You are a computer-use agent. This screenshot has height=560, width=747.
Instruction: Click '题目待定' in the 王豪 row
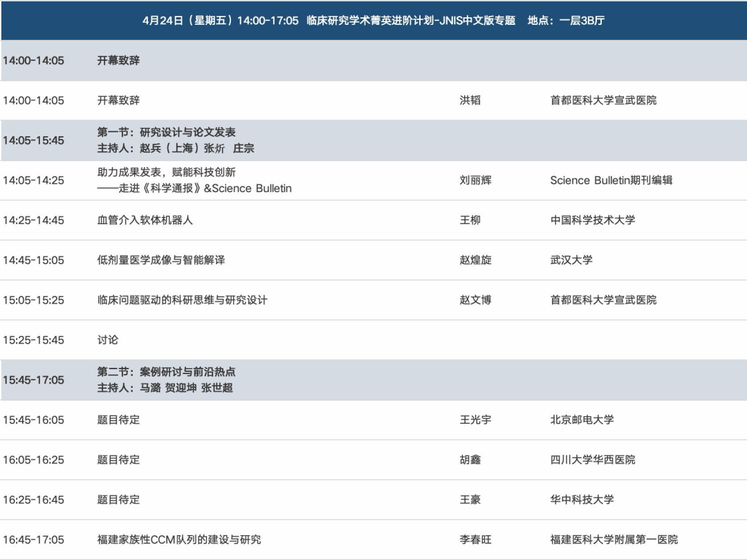pyautogui.click(x=118, y=500)
